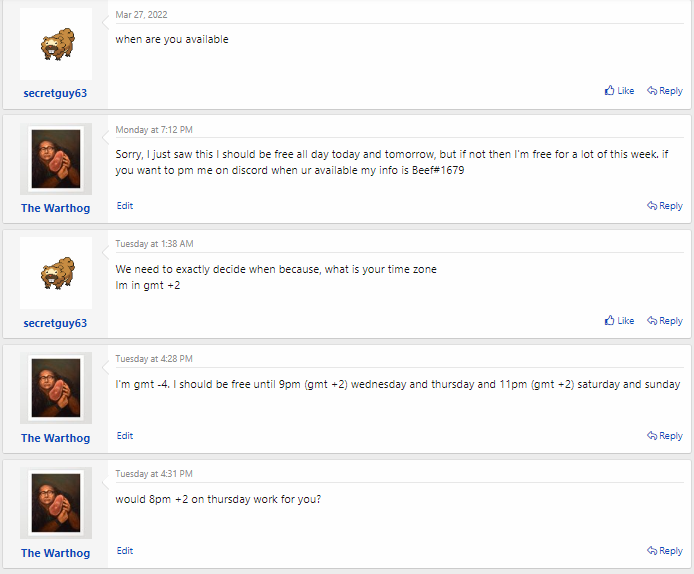Open The Warthog's avatar on the 4:28 PM post

coord(56,389)
